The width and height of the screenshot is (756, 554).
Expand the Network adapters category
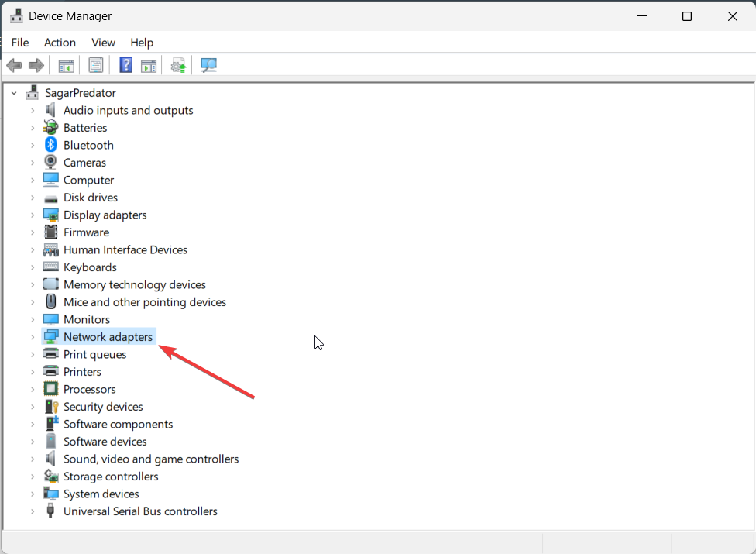pos(33,336)
